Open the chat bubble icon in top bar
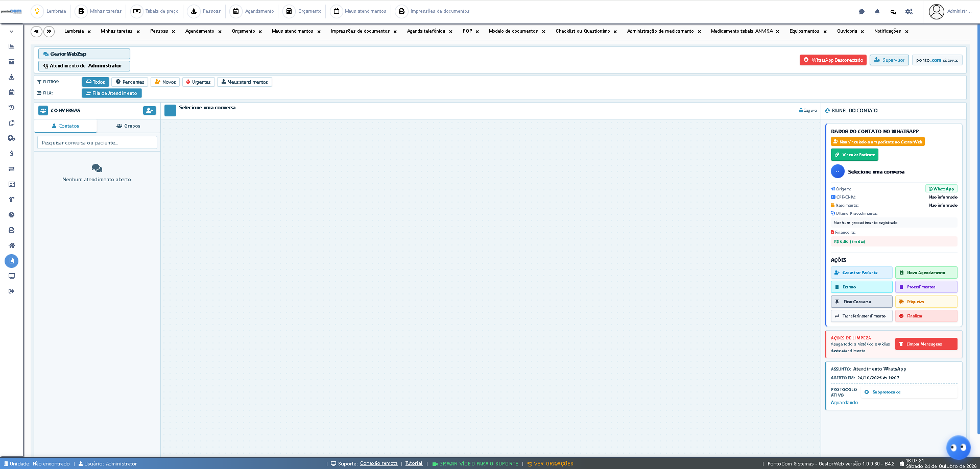Viewport: 980px width, 469px height. (862, 11)
